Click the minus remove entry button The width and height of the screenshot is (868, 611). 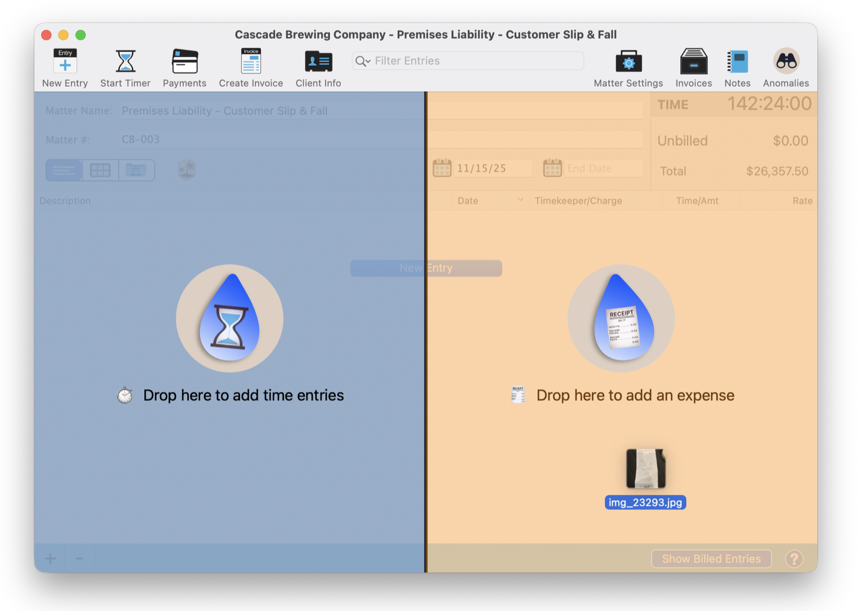pos(79,558)
